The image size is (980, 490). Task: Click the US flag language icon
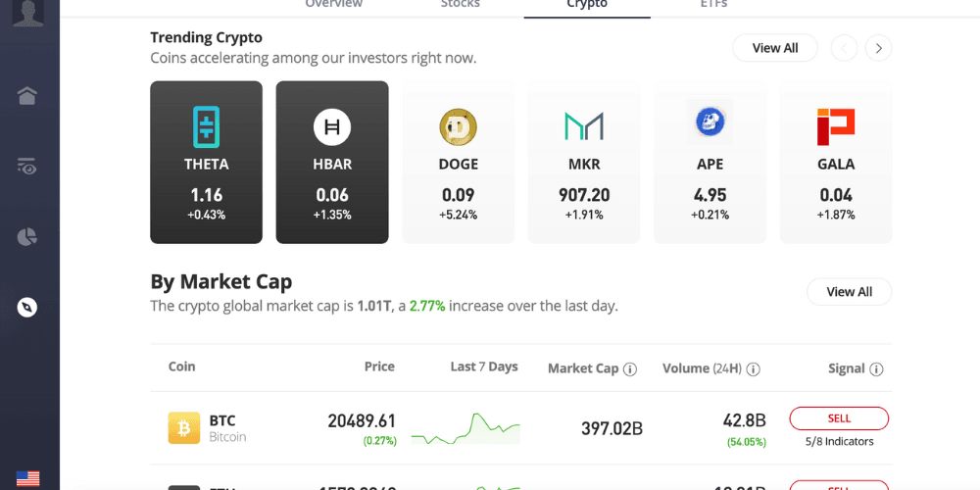tap(27, 478)
